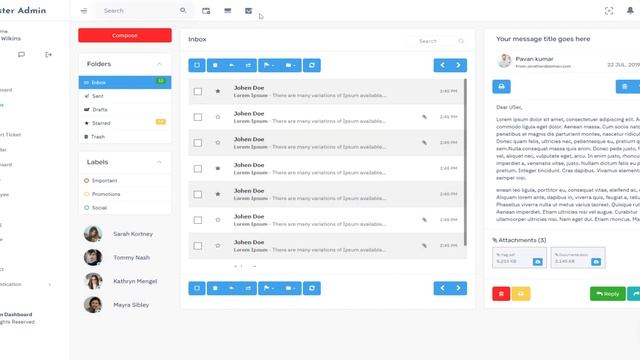640x360 pixels.
Task: Open the Drafts folder
Action: pos(125,109)
